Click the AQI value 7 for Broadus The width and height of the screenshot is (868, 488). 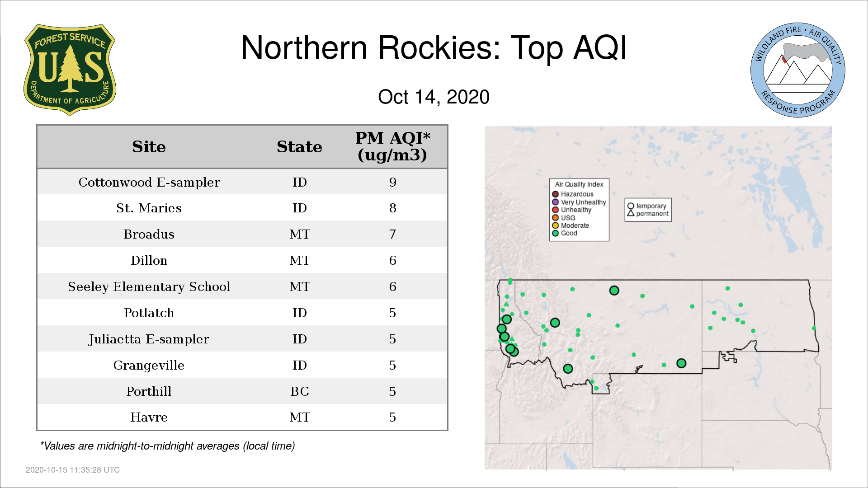392,234
